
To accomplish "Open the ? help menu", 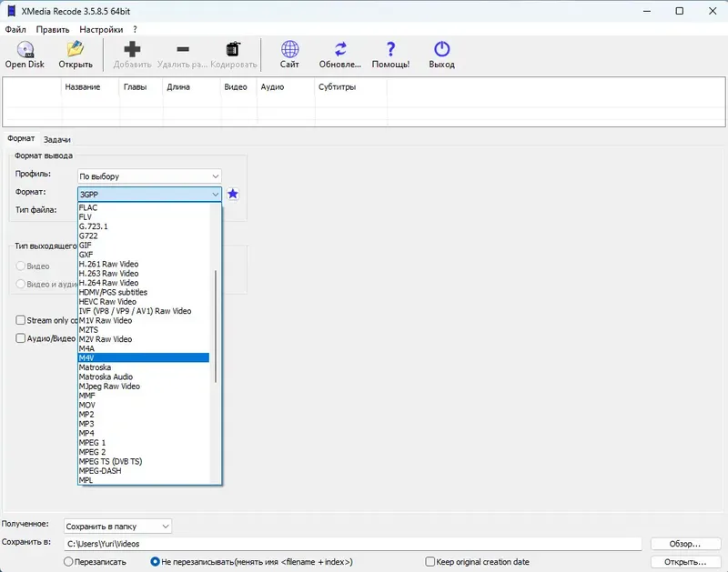I will 135,29.
